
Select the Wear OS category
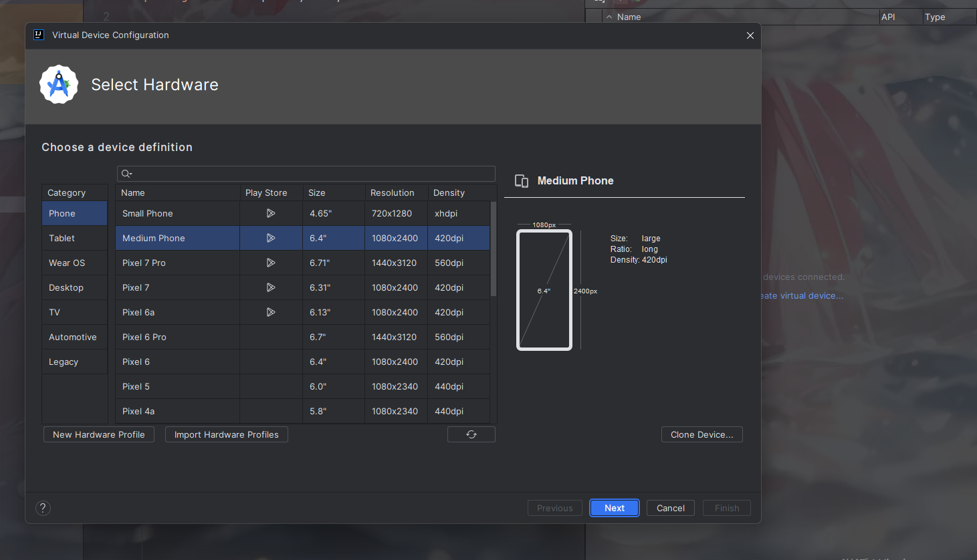click(x=74, y=263)
